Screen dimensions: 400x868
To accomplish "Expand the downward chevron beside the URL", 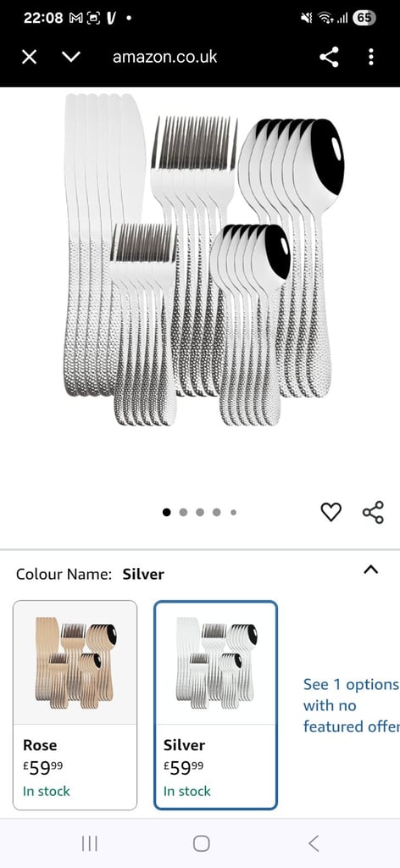I will click(x=71, y=57).
